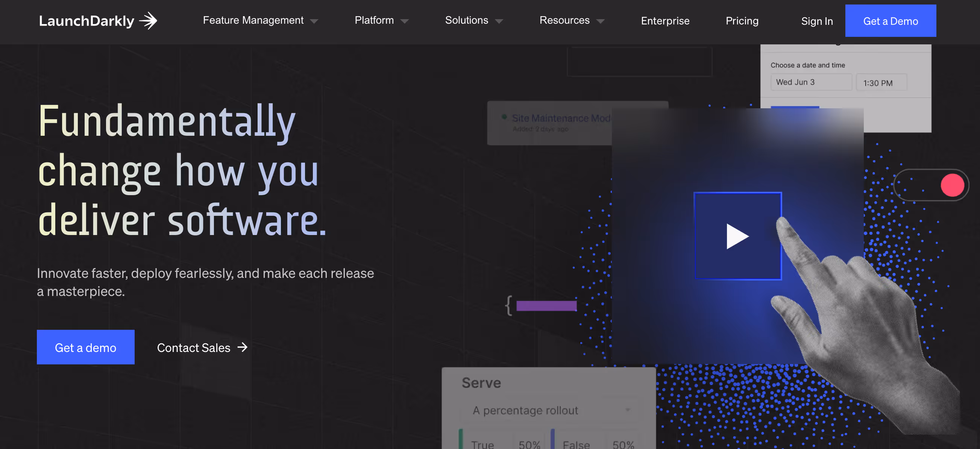Click the 1:30 PM time field

click(881, 83)
